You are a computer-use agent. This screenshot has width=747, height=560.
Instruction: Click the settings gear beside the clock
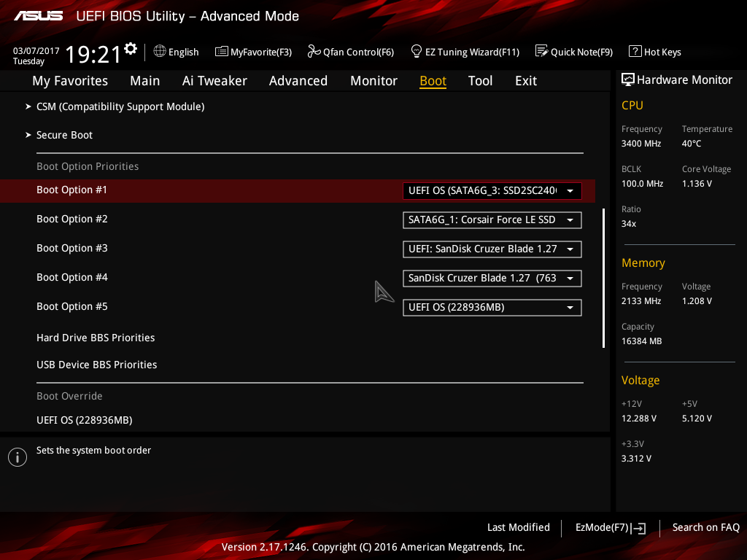coord(130,49)
